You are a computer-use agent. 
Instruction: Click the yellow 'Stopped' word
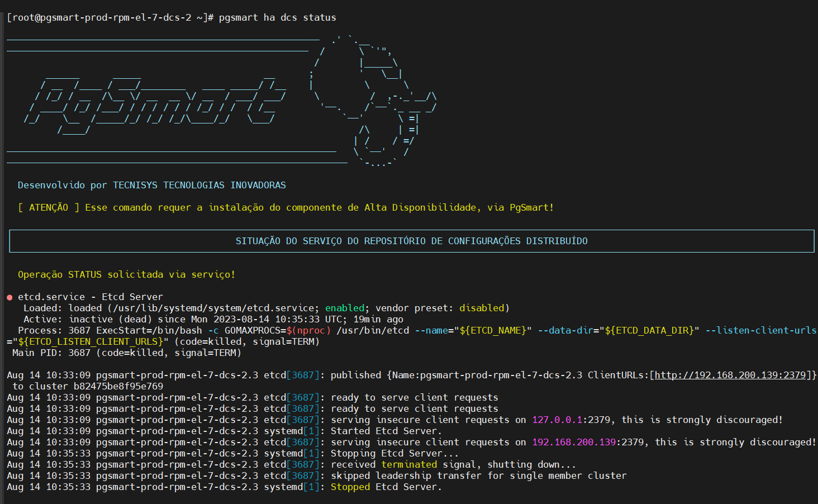[x=350, y=487]
